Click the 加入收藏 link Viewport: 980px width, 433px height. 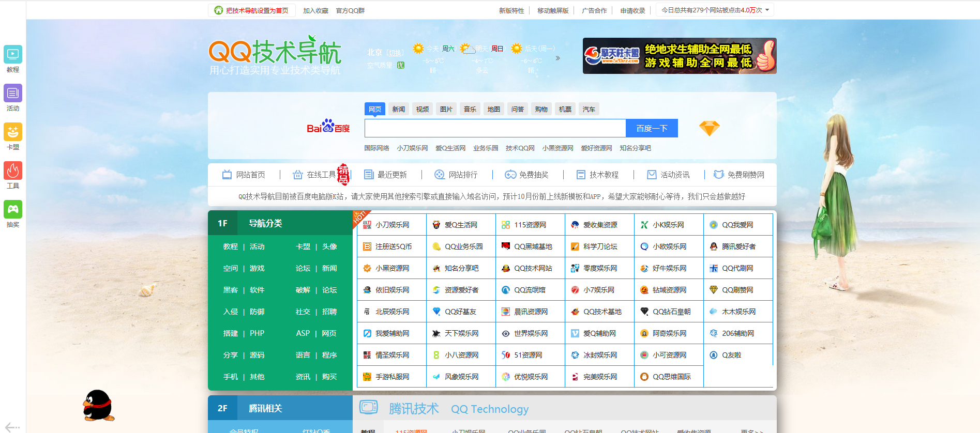tap(315, 10)
